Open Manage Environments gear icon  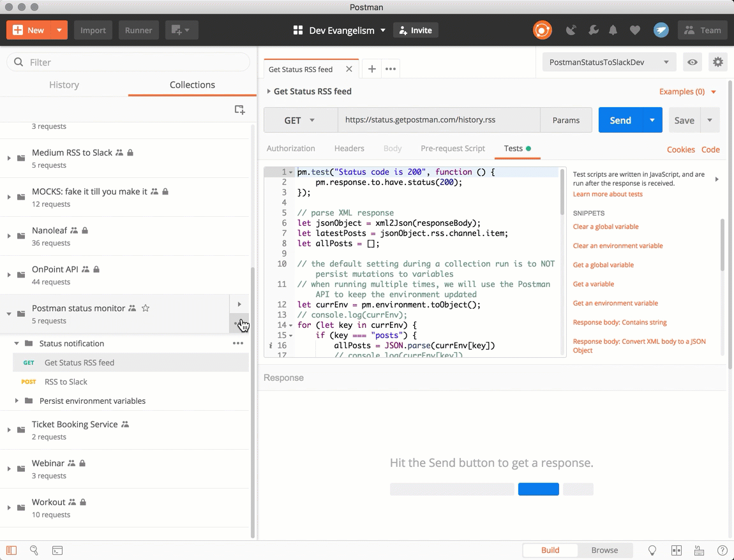point(717,62)
